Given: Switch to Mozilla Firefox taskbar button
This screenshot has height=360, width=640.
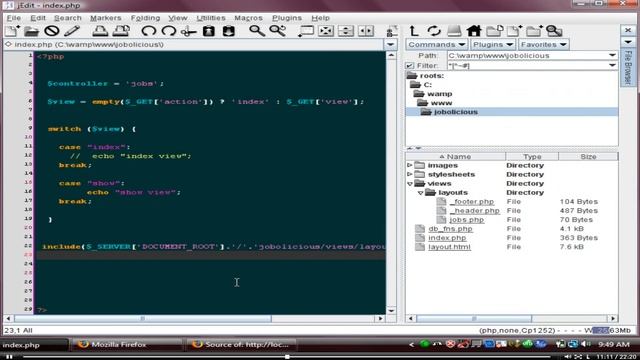Looking at the screenshot, I should [127, 345].
